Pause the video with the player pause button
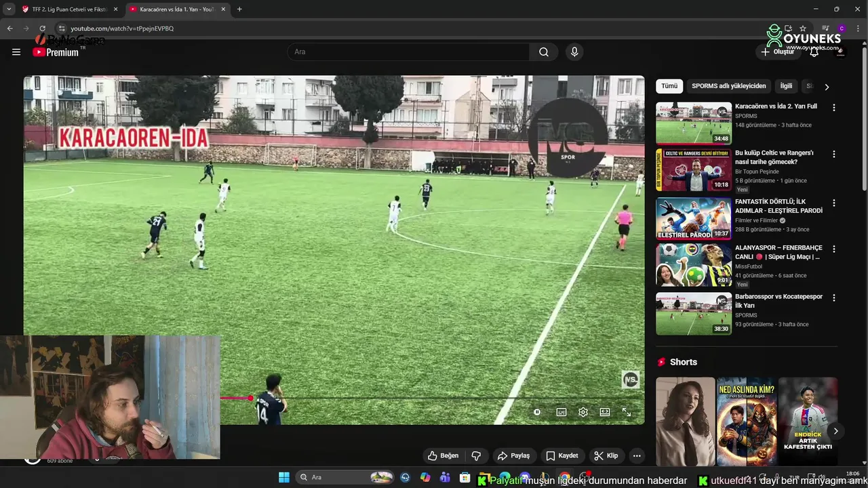Screen dimensions: 868x488 (x=537, y=411)
